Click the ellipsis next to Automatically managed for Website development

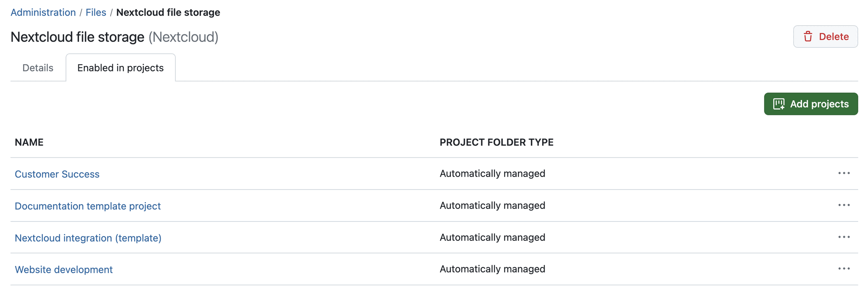(x=844, y=269)
